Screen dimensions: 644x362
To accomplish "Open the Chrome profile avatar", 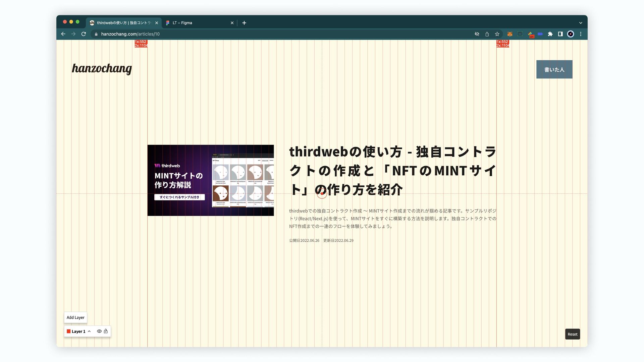I will click(571, 34).
